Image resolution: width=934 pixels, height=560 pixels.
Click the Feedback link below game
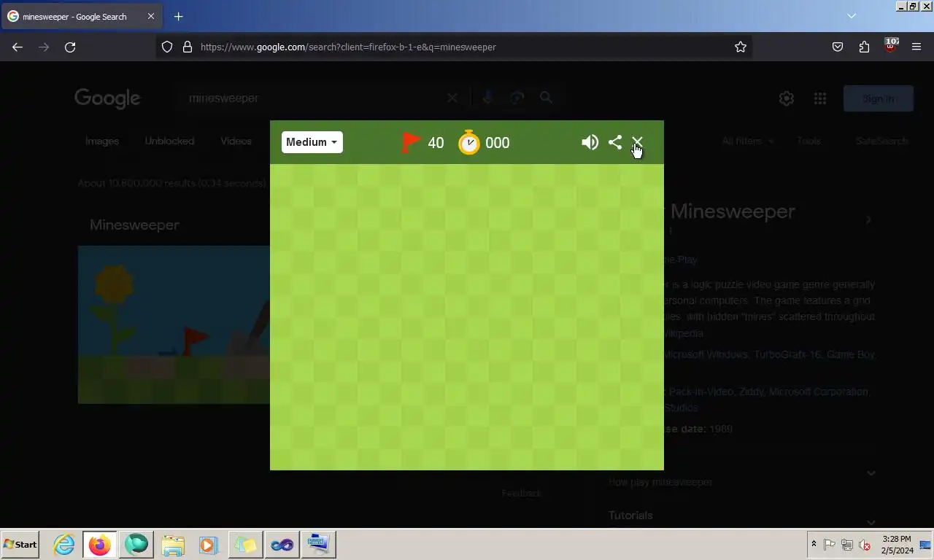coord(522,494)
